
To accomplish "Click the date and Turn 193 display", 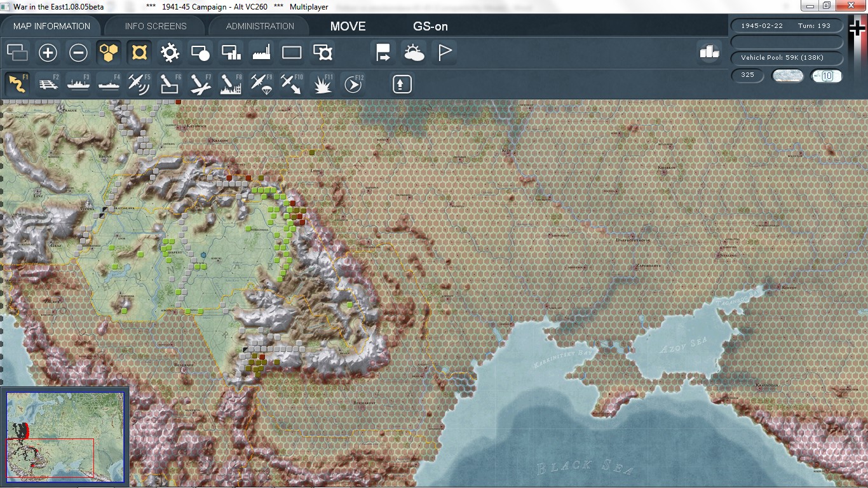I will click(x=788, y=26).
